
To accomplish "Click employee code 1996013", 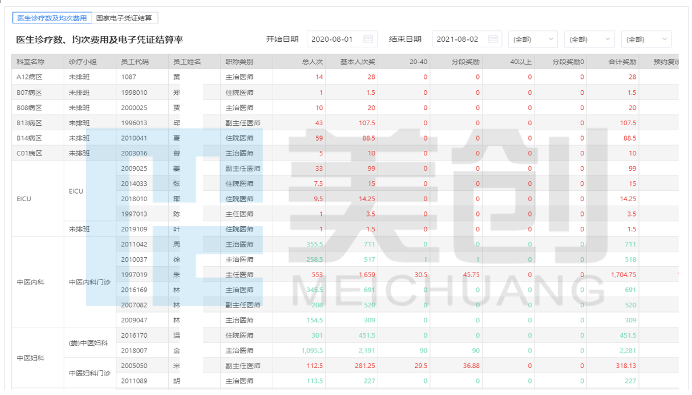I will pos(134,123).
